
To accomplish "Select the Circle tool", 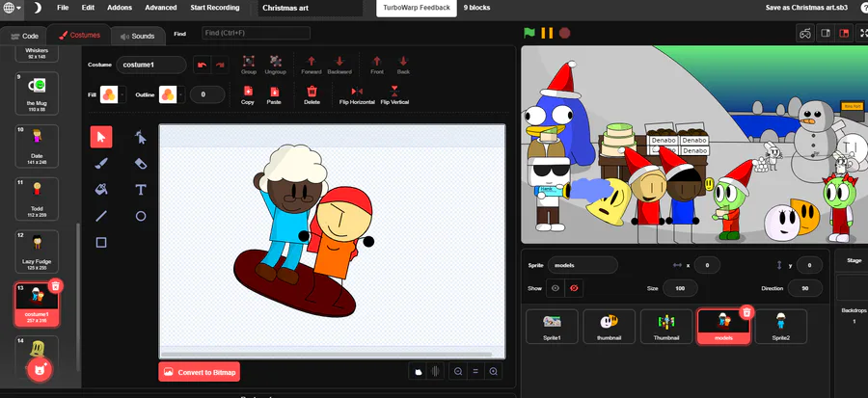I will [141, 216].
